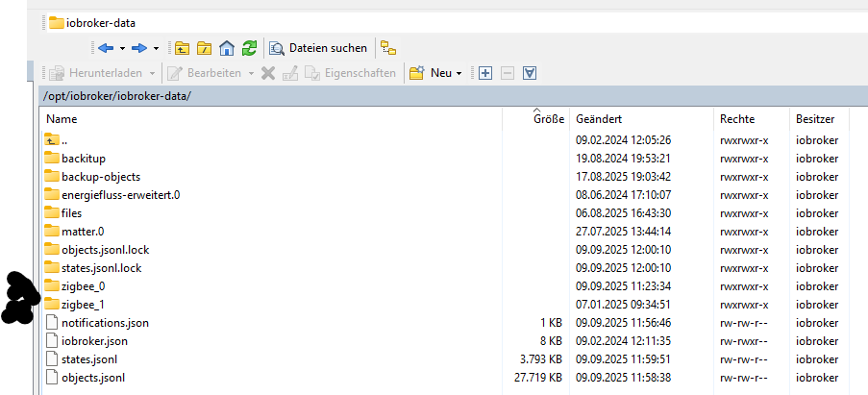
Task: Click date 17.08.2025 19:03:42 of backup-objects
Action: [623, 177]
